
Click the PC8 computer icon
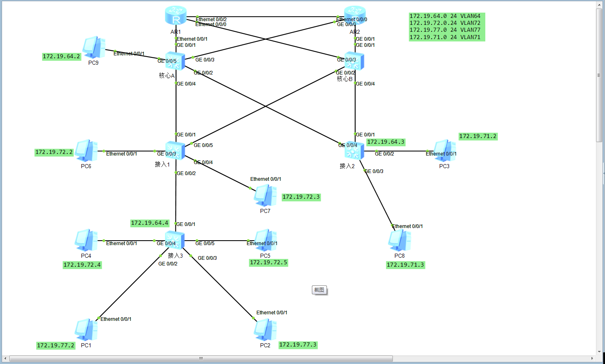tap(400, 240)
